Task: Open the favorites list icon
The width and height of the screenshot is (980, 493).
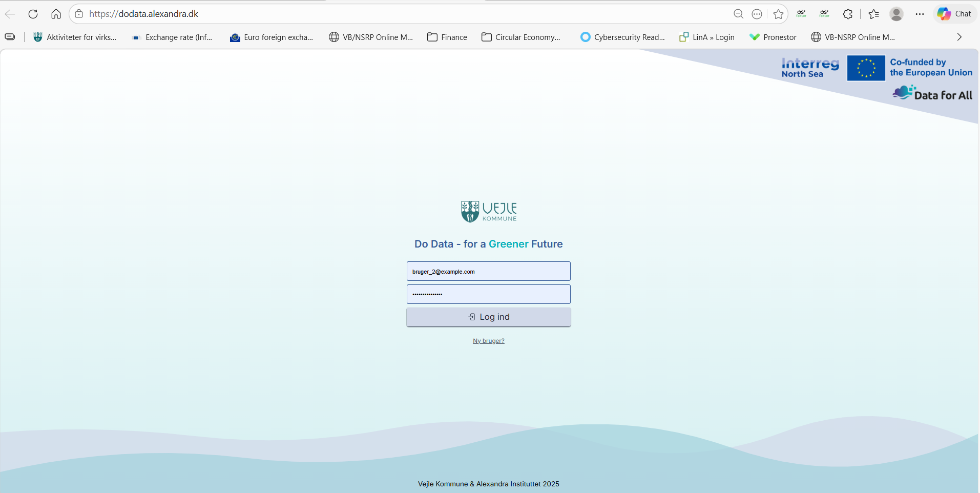Action: point(873,14)
